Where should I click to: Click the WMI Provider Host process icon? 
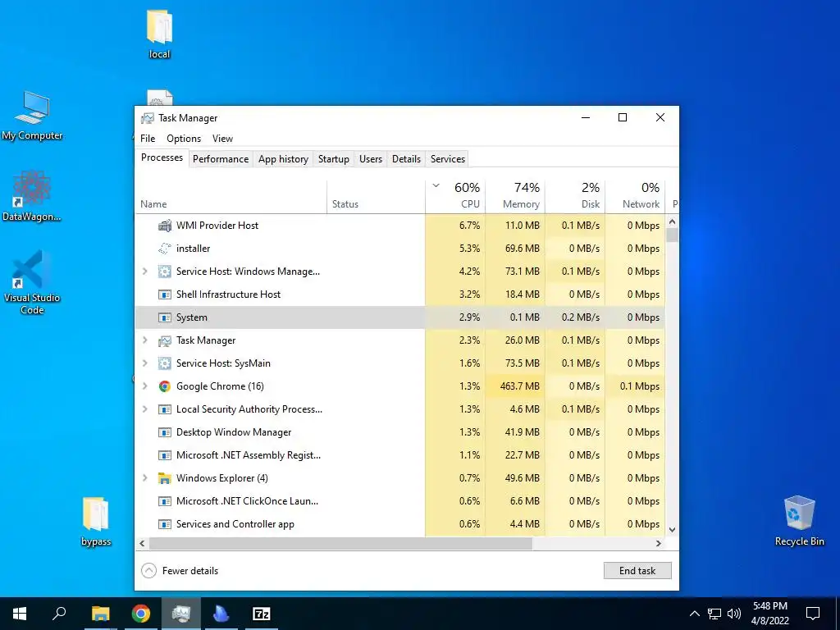pyautogui.click(x=165, y=226)
